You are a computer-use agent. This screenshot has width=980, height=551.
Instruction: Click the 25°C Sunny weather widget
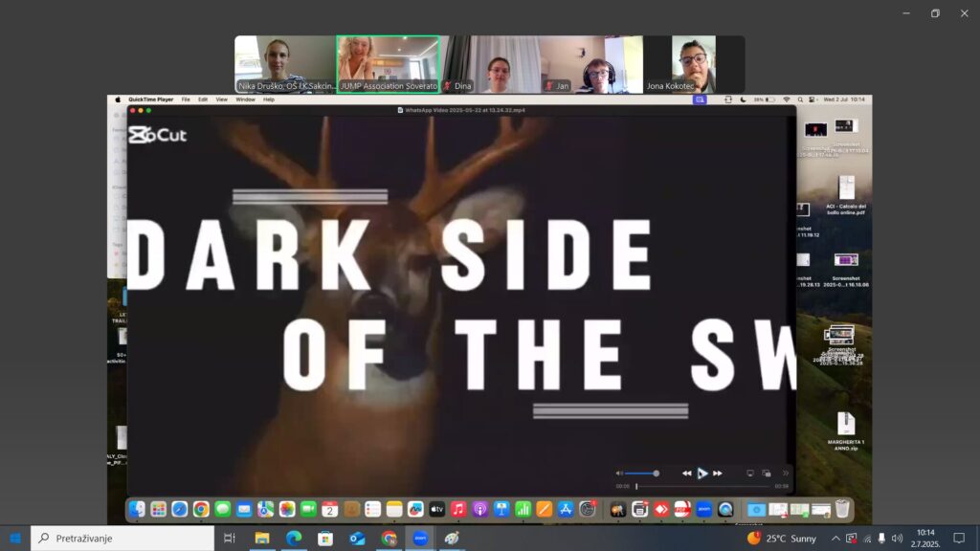[x=782, y=538]
